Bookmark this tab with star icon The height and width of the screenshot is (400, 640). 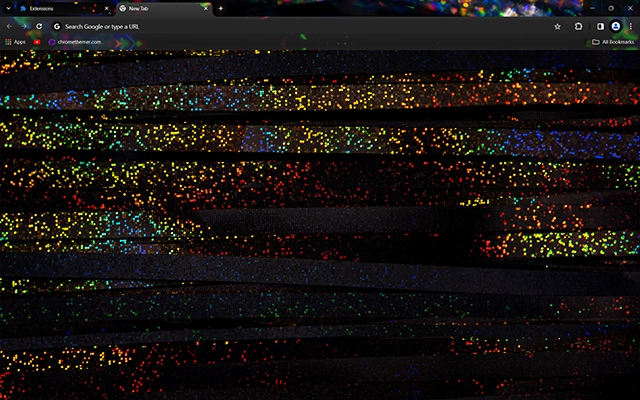[557, 27]
